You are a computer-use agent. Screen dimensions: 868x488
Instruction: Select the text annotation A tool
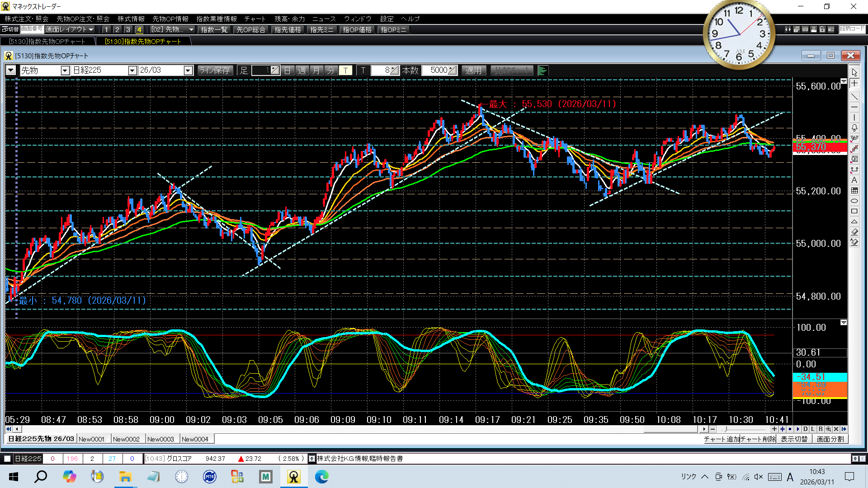854,180
